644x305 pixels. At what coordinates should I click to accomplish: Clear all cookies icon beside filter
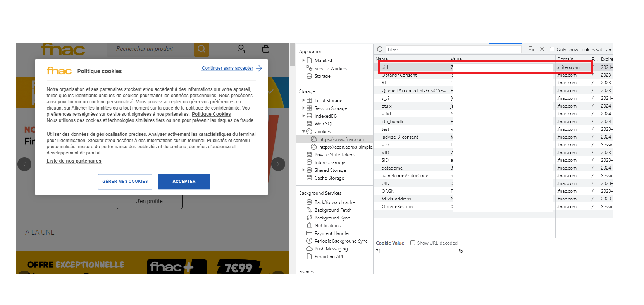click(x=531, y=49)
